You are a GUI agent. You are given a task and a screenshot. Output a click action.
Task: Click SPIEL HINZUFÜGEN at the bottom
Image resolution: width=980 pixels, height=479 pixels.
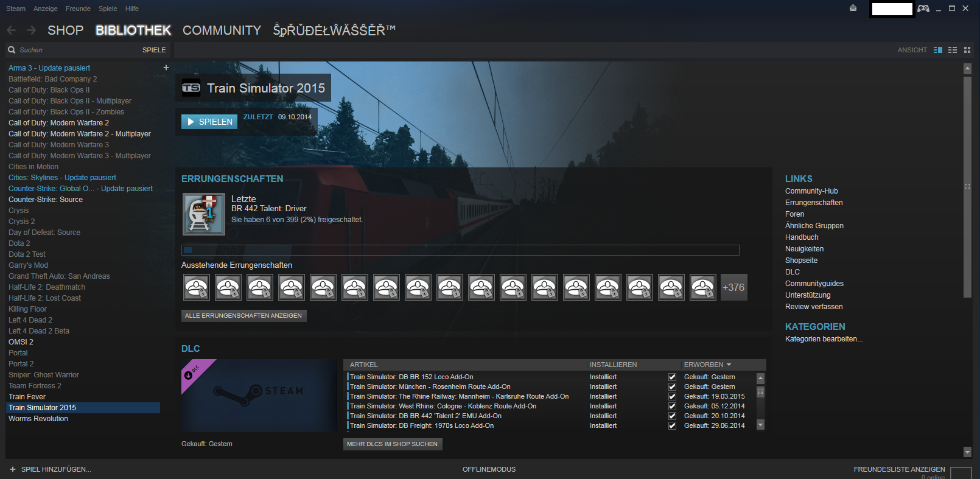pyautogui.click(x=56, y=469)
